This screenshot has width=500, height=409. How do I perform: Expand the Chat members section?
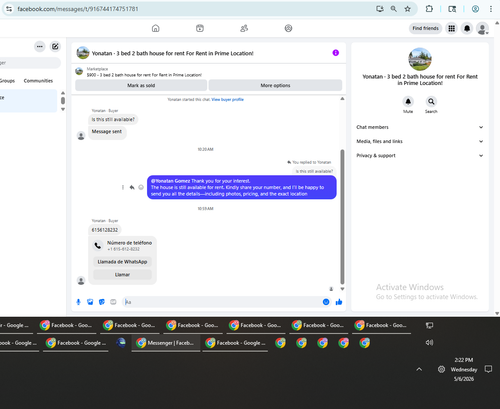(420, 127)
